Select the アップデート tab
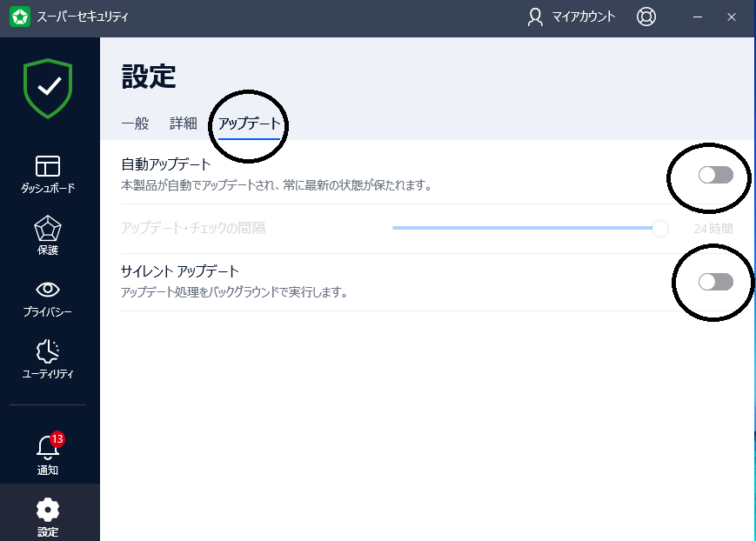The width and height of the screenshot is (756, 541). 249,124
